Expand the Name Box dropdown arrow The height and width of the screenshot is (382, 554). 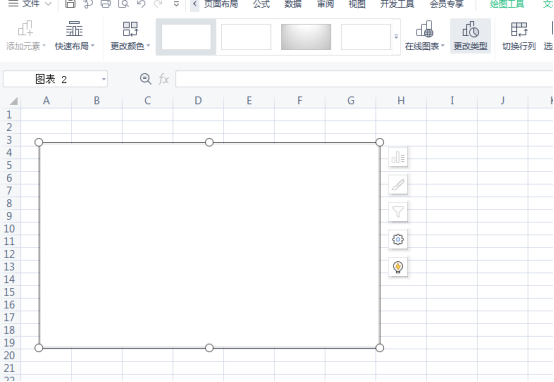tap(104, 79)
